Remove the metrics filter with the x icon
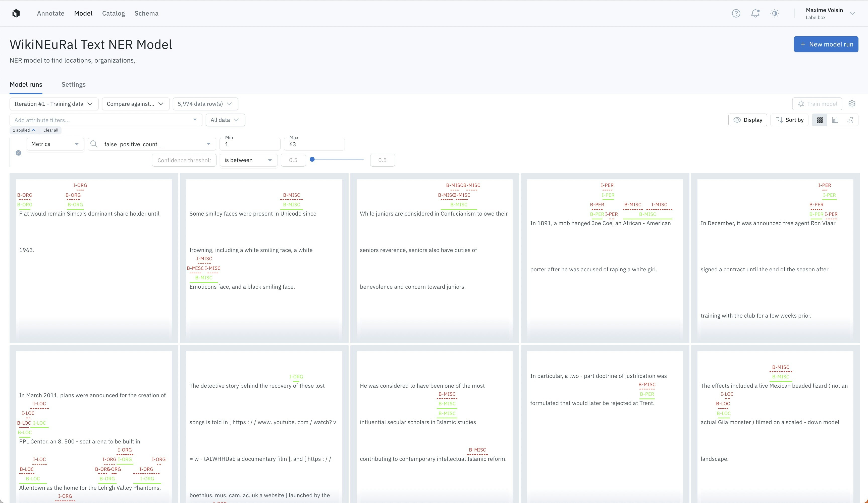This screenshot has width=868, height=503. coord(19,153)
